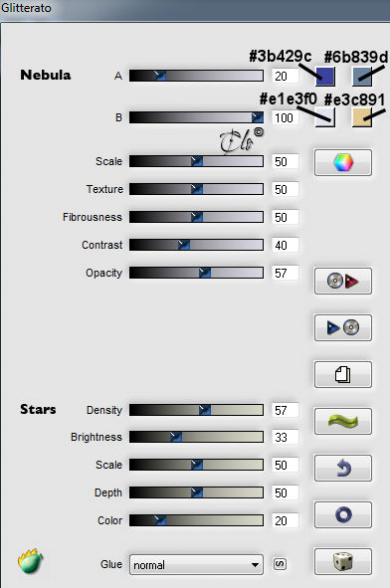This screenshot has width=390, height=588.
Task: Randomize settings with the dice button
Action: [x=343, y=561]
